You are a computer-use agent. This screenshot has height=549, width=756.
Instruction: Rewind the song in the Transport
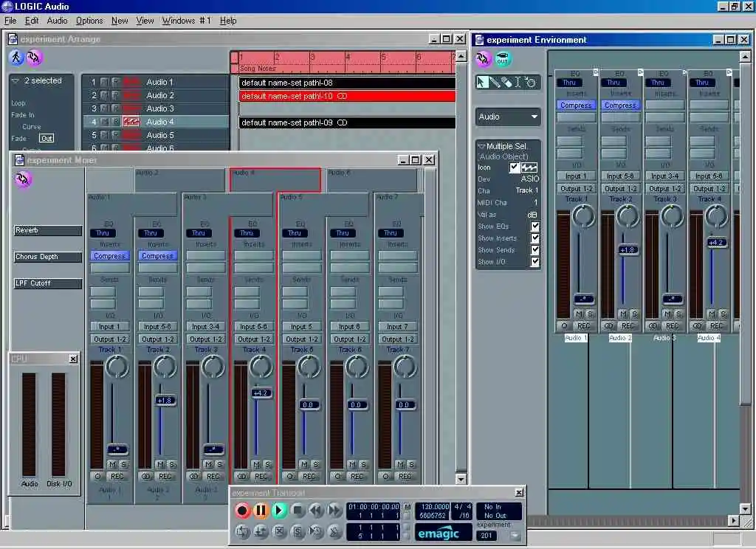click(316, 510)
